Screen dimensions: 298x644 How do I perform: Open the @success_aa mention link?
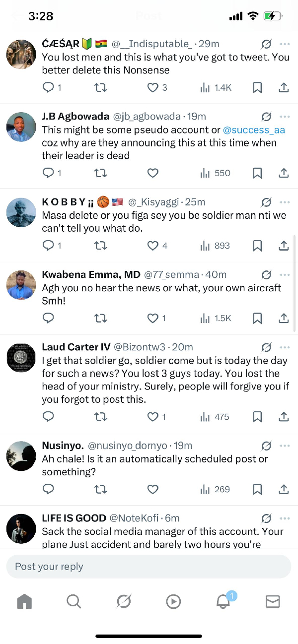point(254,130)
